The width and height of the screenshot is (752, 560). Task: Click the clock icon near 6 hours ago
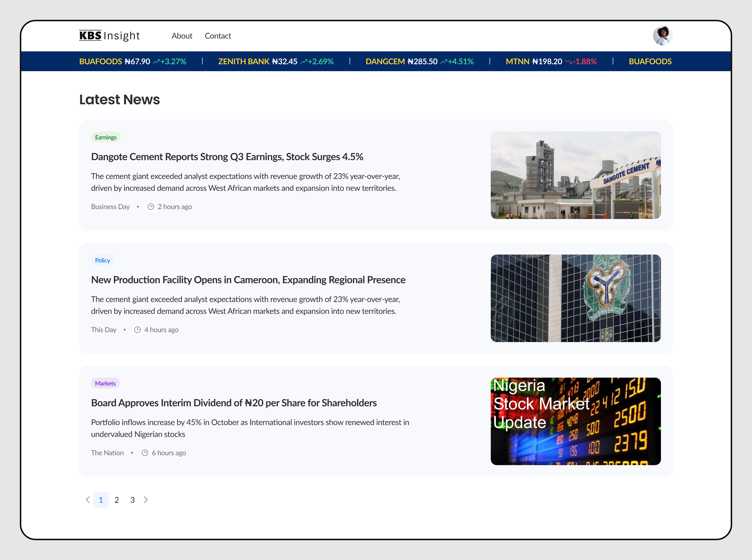point(145,453)
